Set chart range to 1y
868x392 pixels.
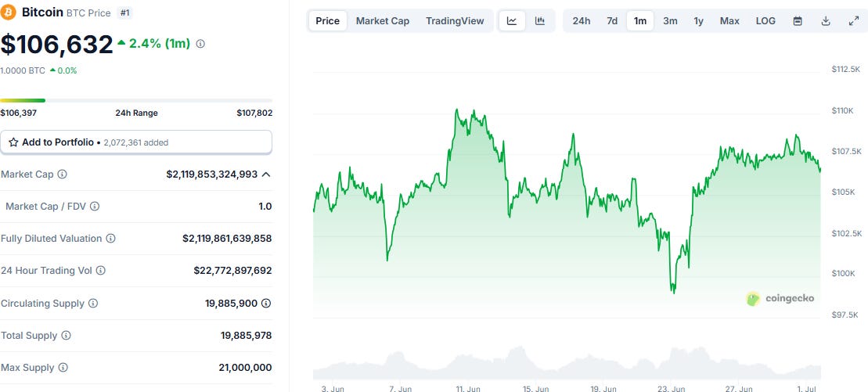pyautogui.click(x=699, y=21)
